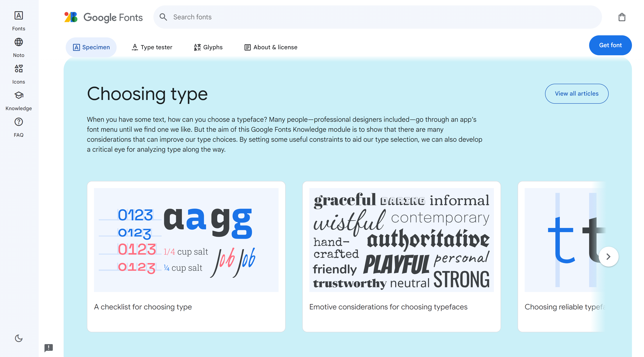
Task: Open the Fonts sidebar section
Action: 19,21
